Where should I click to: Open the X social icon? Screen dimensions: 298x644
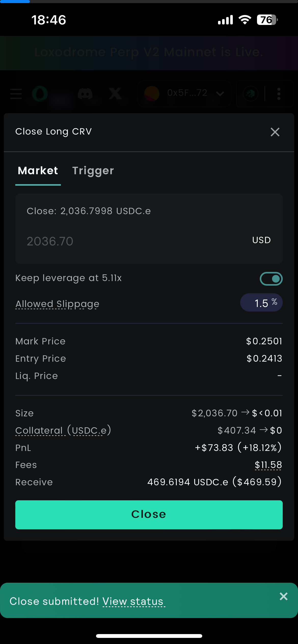pyautogui.click(x=115, y=94)
